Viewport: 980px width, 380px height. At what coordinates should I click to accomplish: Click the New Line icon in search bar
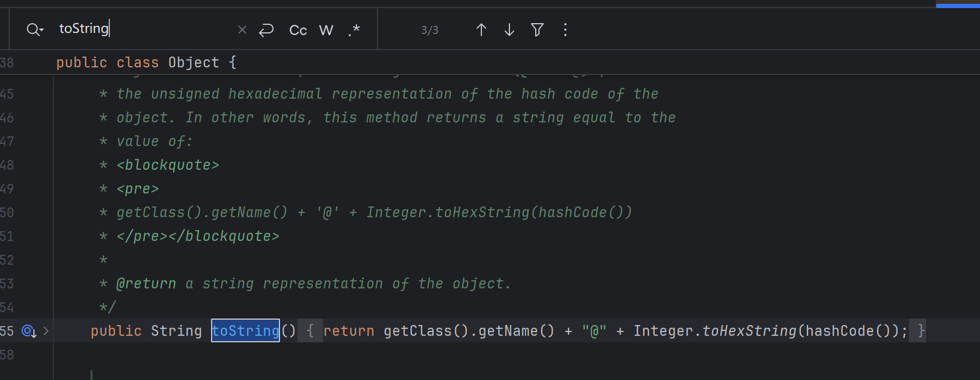pos(267,30)
